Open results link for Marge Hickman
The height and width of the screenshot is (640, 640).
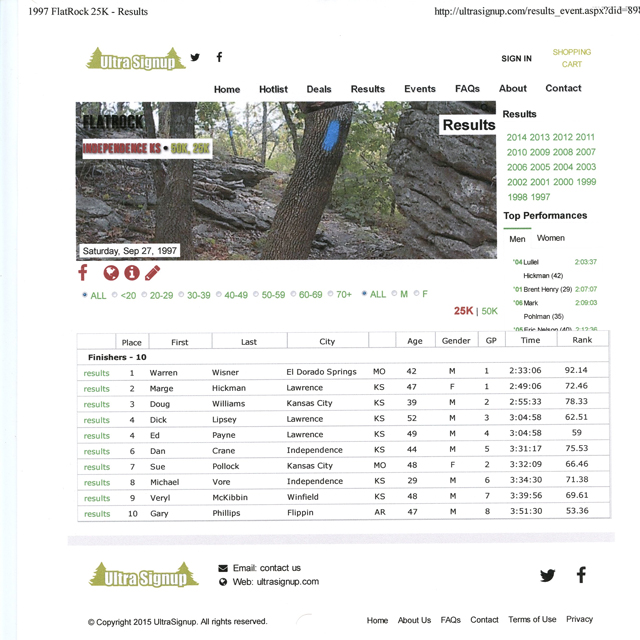tap(96, 389)
